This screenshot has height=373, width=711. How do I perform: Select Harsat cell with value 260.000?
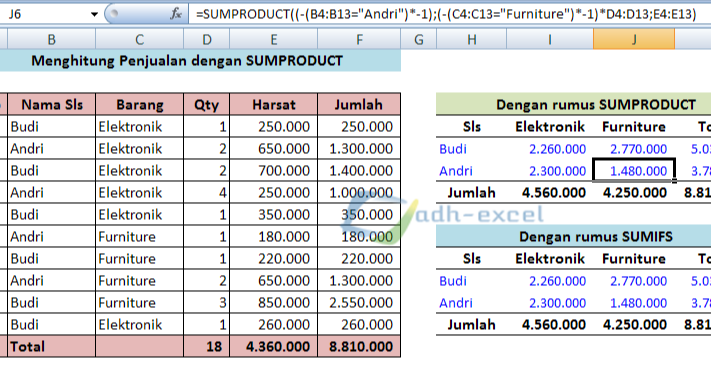pos(274,325)
